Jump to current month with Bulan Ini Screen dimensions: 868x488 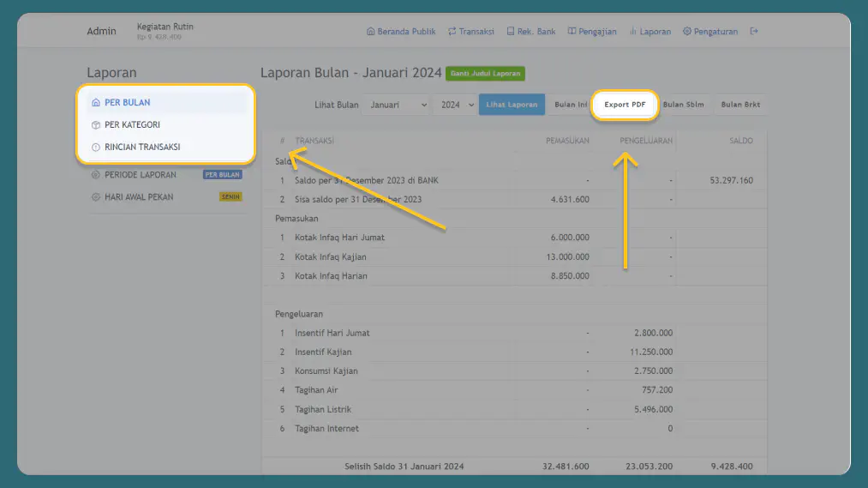[569, 105]
